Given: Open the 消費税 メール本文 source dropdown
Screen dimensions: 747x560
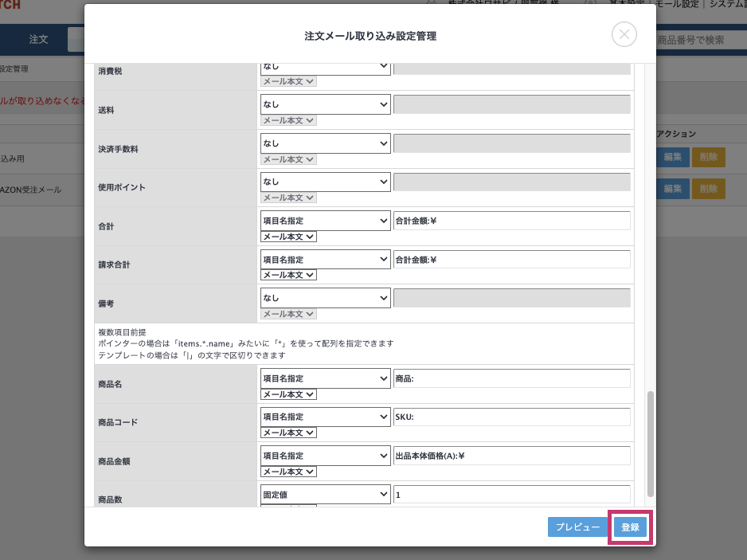Looking at the screenshot, I should click(x=289, y=81).
